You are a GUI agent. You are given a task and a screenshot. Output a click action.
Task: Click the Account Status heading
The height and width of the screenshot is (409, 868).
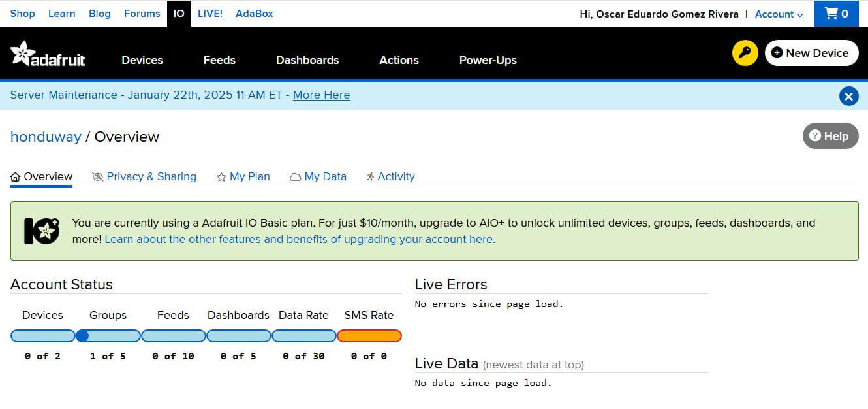(x=61, y=284)
